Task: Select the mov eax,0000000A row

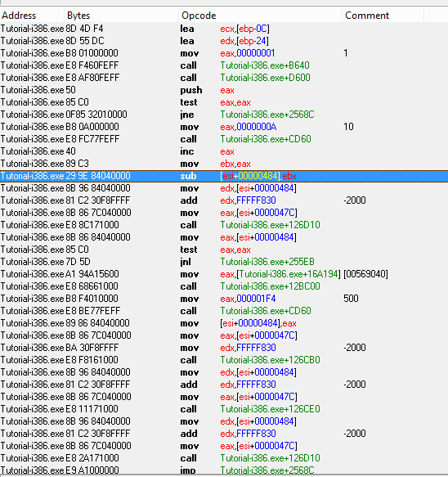Action: [224, 127]
